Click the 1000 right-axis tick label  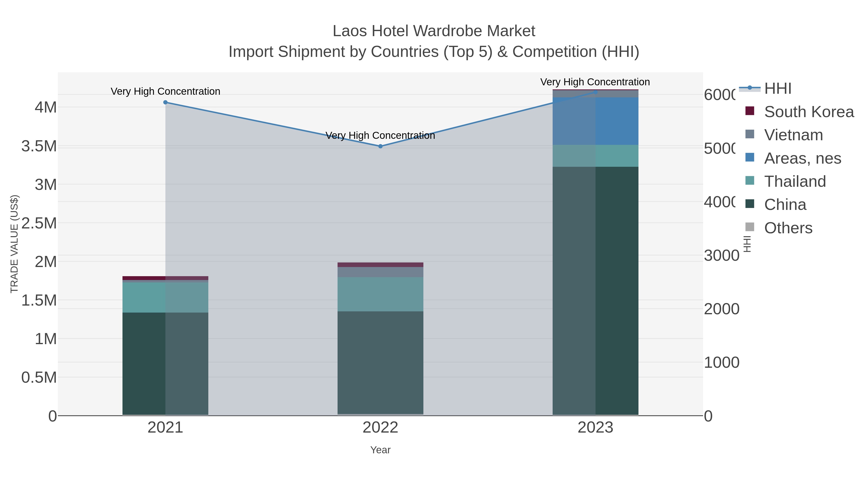pos(722,362)
